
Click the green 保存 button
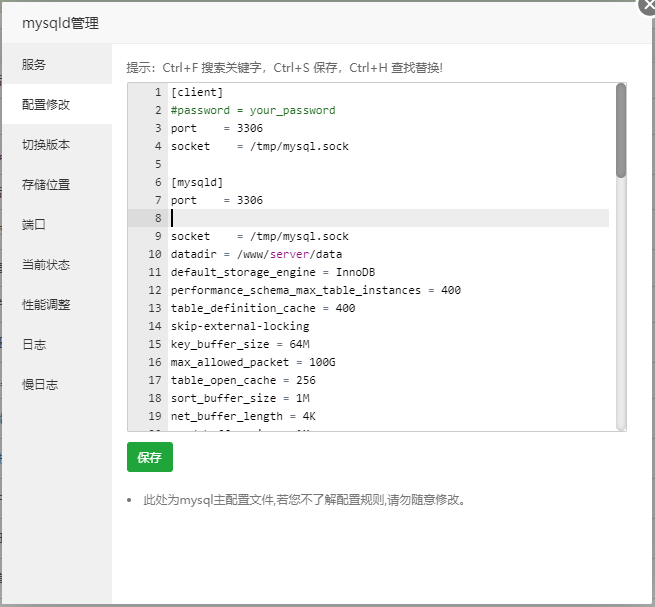click(150, 457)
